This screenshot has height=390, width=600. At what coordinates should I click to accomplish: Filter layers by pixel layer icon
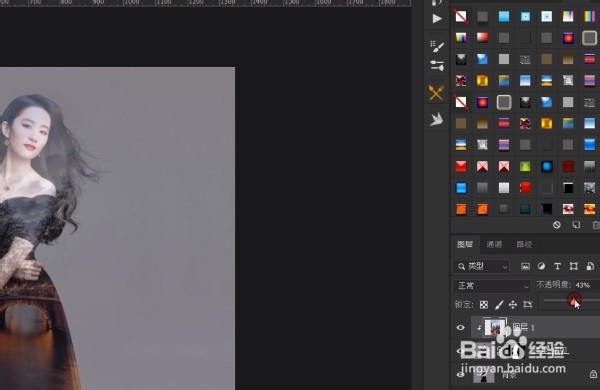click(x=525, y=266)
